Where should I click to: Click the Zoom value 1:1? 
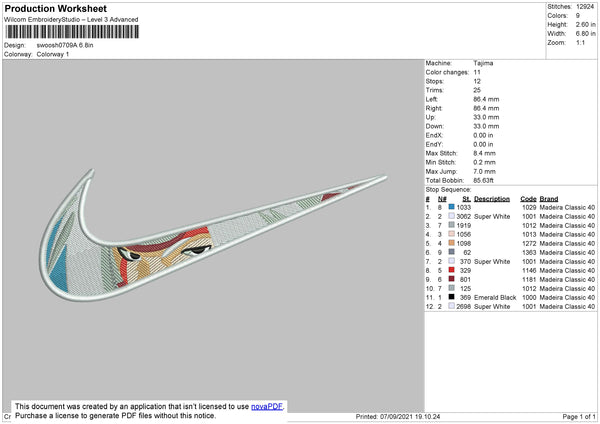[x=580, y=42]
